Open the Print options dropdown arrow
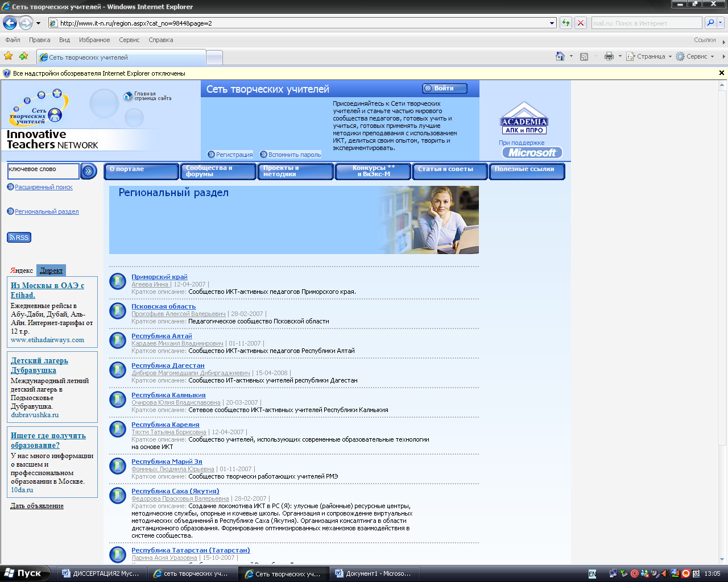The height and width of the screenshot is (582, 728). click(620, 56)
